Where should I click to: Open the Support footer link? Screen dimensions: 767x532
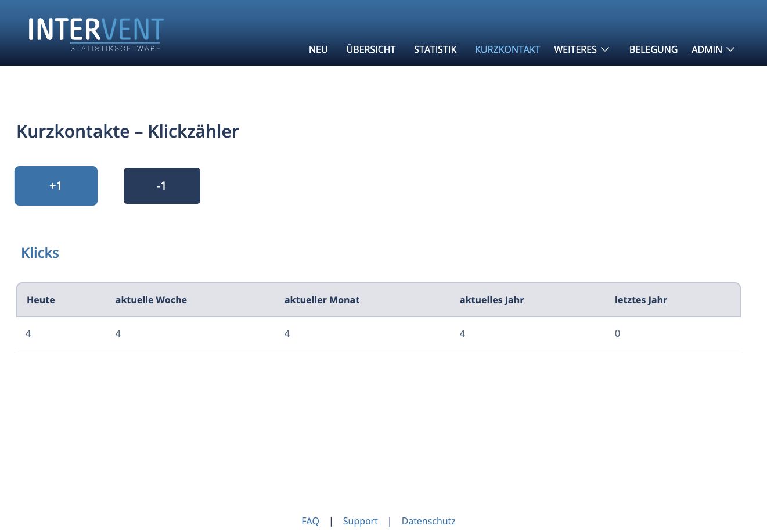[x=360, y=521]
